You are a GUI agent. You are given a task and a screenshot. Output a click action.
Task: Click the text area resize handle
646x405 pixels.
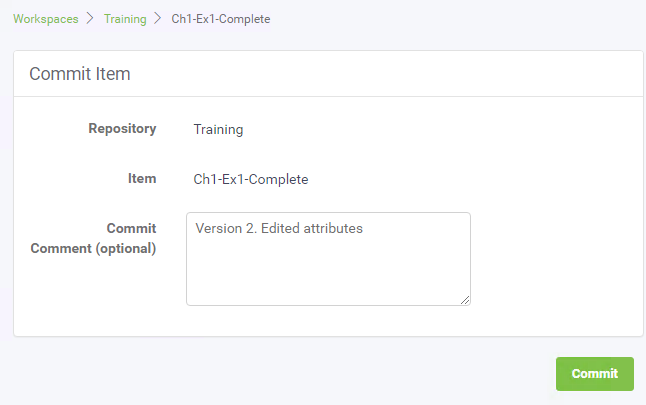tap(465, 300)
